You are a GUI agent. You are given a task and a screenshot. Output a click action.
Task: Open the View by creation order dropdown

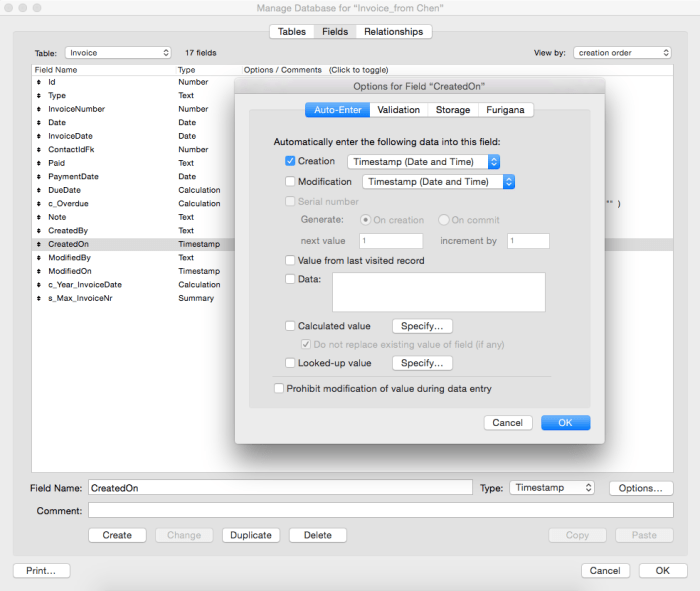click(x=622, y=52)
